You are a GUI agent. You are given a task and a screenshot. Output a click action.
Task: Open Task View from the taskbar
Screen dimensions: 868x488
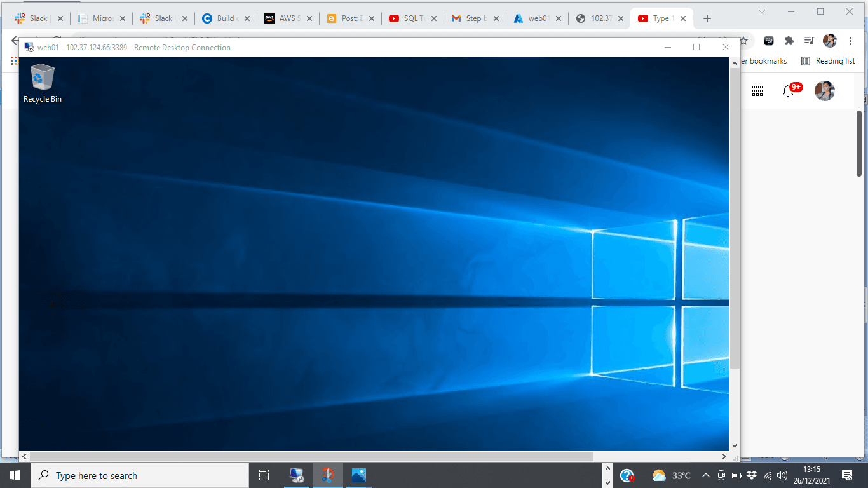[264, 475]
